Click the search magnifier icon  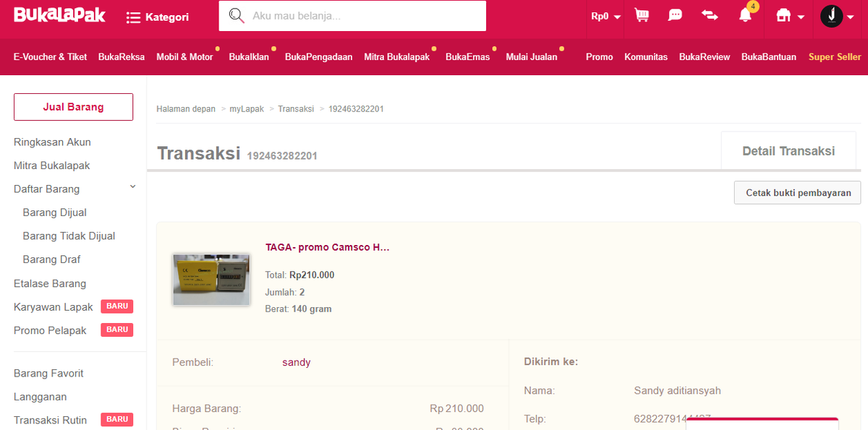pyautogui.click(x=237, y=16)
